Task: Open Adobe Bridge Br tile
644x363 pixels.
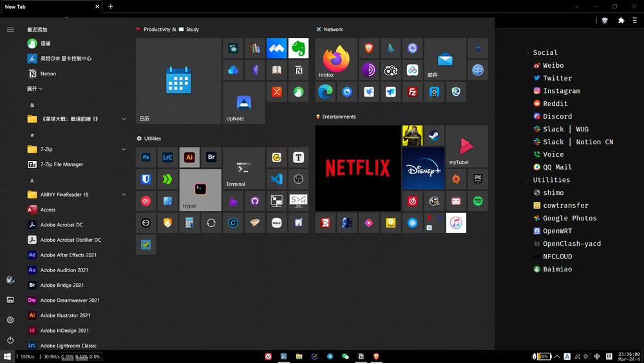Action: point(211,157)
